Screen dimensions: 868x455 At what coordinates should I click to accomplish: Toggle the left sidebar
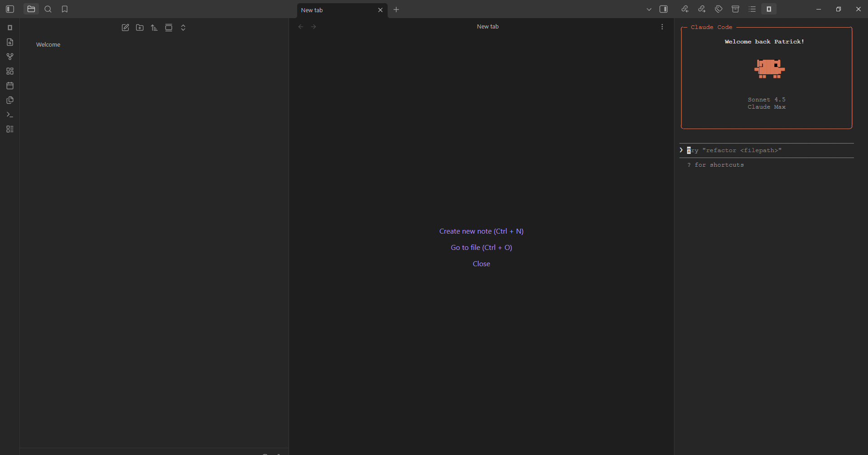click(x=10, y=9)
